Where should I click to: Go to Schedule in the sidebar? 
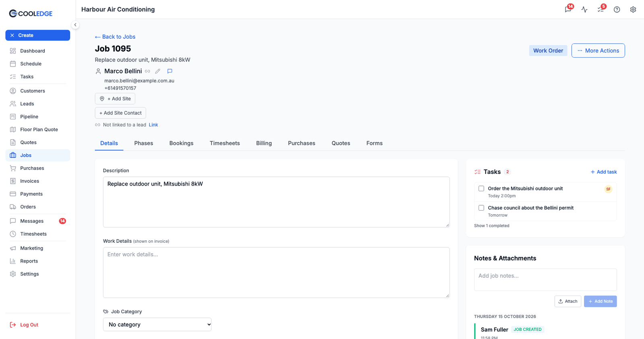pos(38,64)
